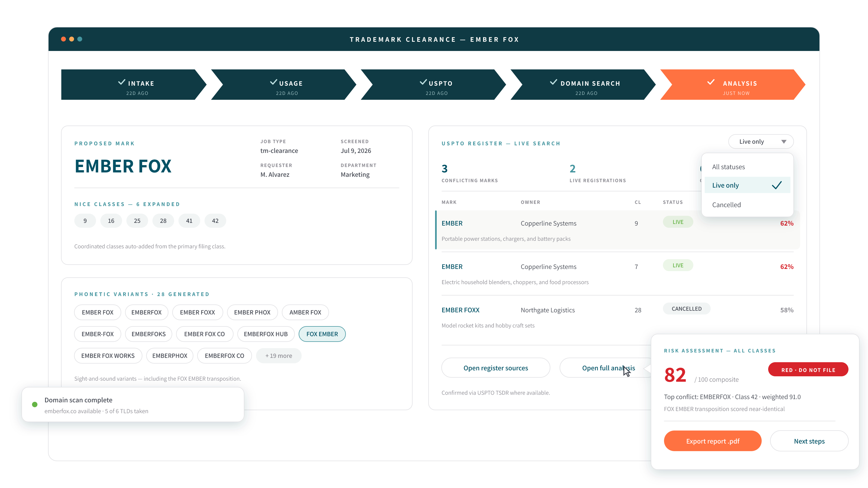Select the EMBERPHOX variant chip

(x=170, y=356)
